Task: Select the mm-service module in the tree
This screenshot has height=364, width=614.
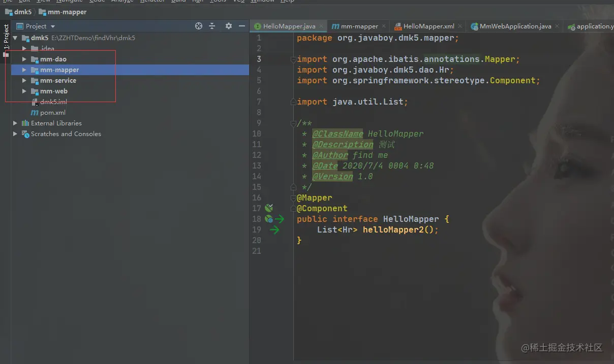Action: [x=58, y=81]
